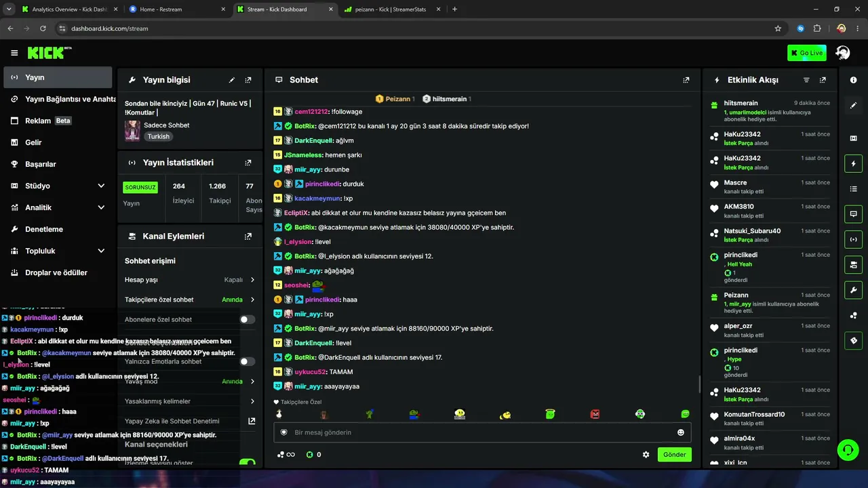Click the green headset support button
This screenshot has height=488, width=868.
tap(847, 449)
